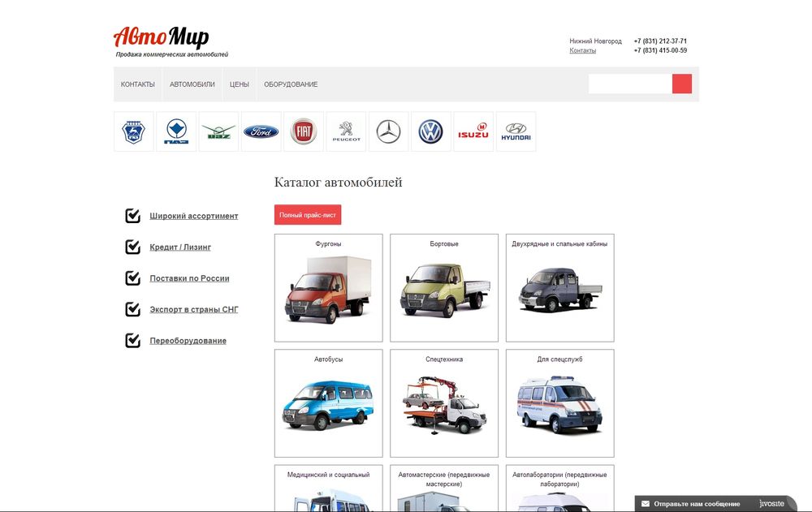
Task: Click the АвтоМир site logo
Action: (x=161, y=37)
